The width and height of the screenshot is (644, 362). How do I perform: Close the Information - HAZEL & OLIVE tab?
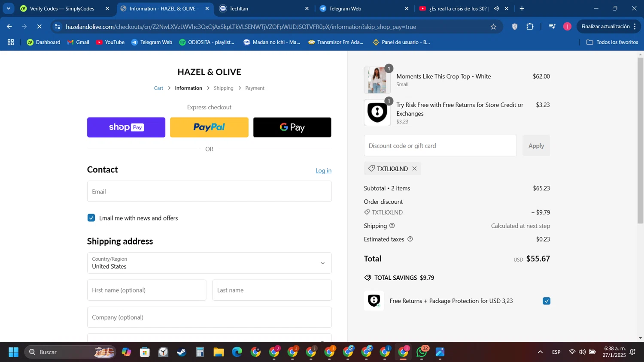(207, 9)
